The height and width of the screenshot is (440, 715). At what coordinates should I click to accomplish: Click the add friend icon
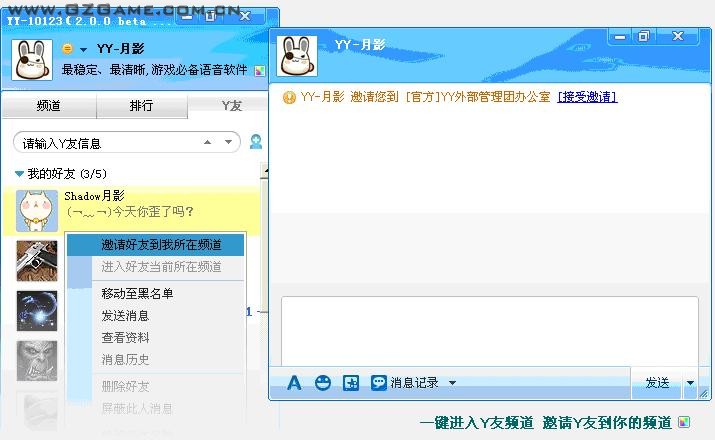pyautogui.click(x=256, y=142)
